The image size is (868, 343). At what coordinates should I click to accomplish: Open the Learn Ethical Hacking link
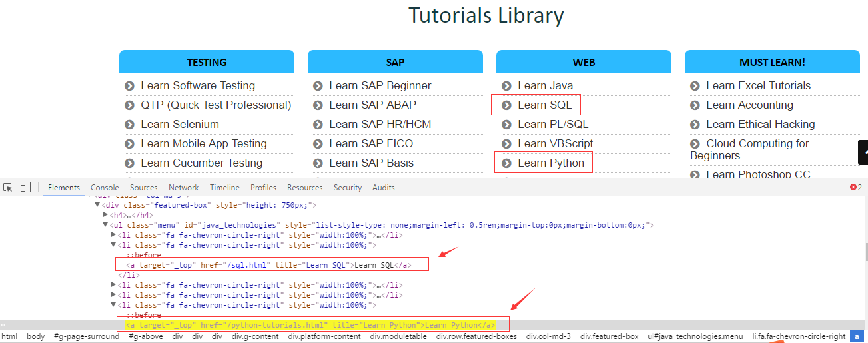point(761,125)
